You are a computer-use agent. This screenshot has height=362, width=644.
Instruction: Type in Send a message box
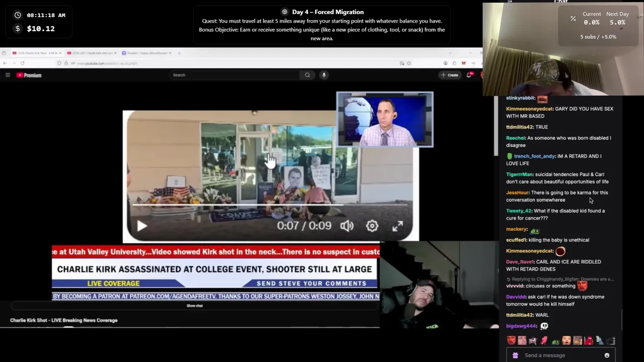(x=560, y=355)
